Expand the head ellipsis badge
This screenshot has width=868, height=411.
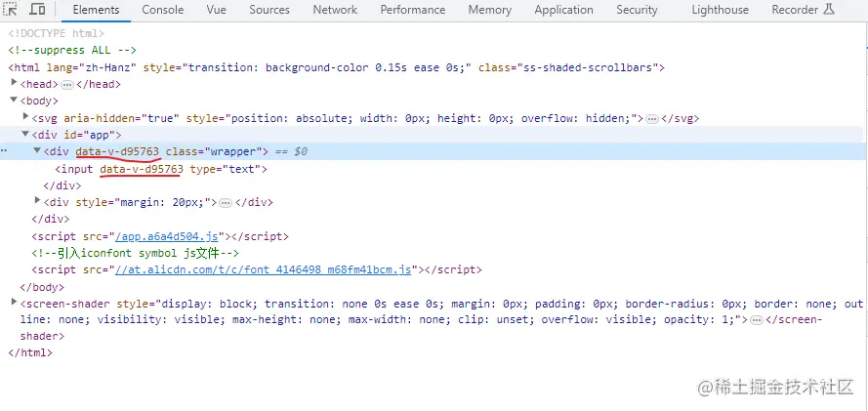(x=67, y=85)
